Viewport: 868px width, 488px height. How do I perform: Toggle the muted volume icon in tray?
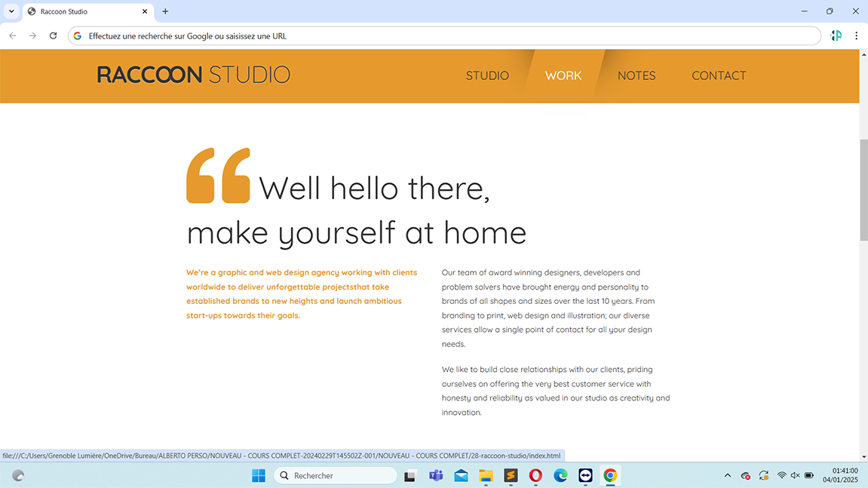[x=795, y=475]
